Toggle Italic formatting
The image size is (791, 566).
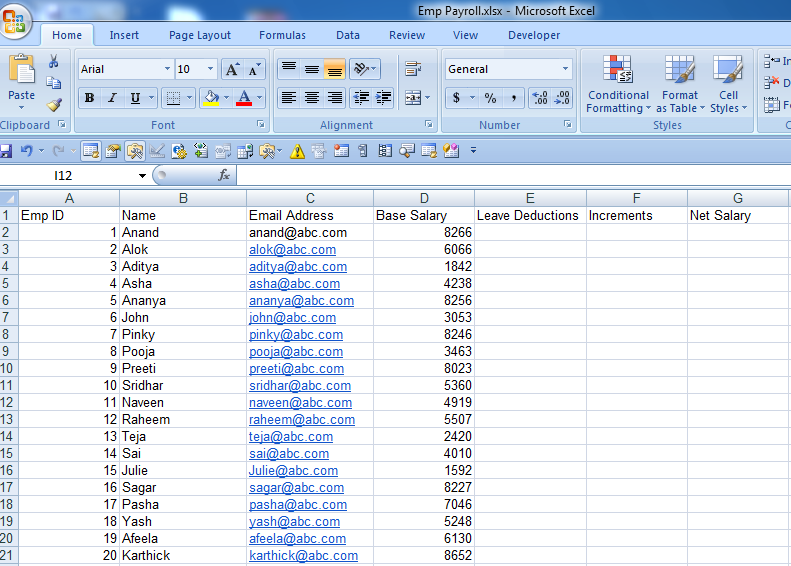[111, 98]
